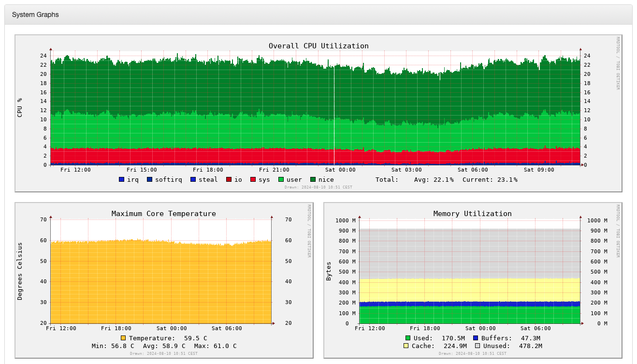Open the Overall CPU Utilization graph
Screen dimensions: 637x364
pos(318,113)
